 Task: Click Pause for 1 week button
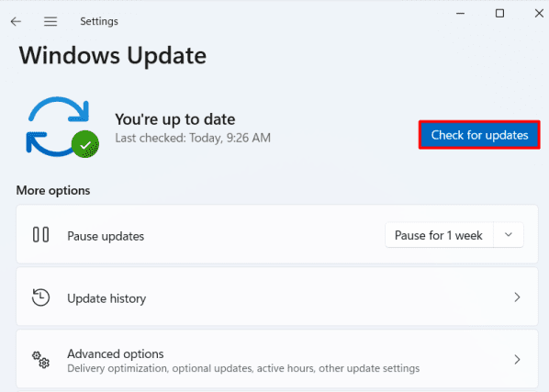(x=439, y=235)
